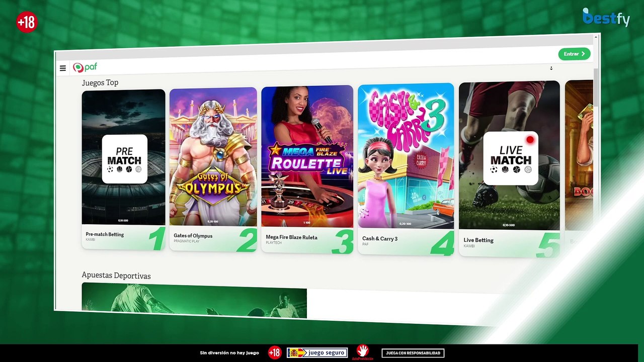
Task: Click the "Cash & Carry 3" card title
Action: click(380, 239)
